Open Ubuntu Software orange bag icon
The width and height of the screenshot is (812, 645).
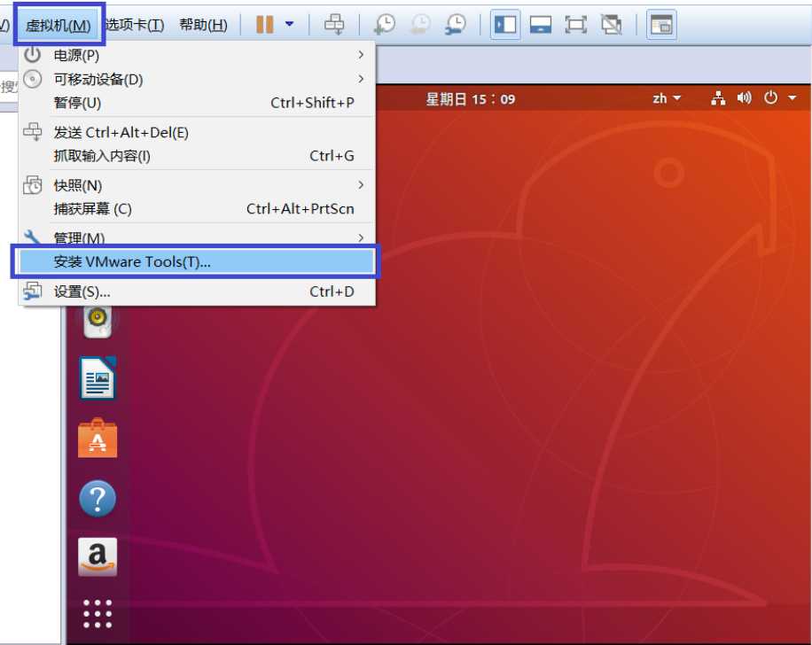pyautogui.click(x=98, y=438)
